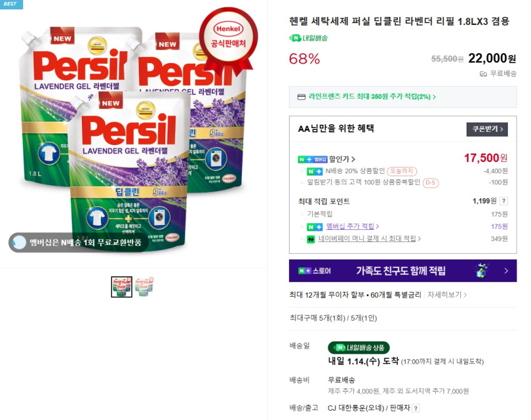Click the N+ icon beside N배송 20% 상품할인
This screenshot has height=420, width=531.
[x=315, y=171]
